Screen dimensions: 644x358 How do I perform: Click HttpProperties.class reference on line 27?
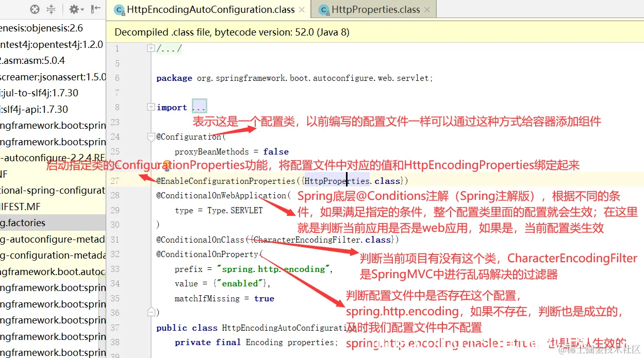pos(353,181)
